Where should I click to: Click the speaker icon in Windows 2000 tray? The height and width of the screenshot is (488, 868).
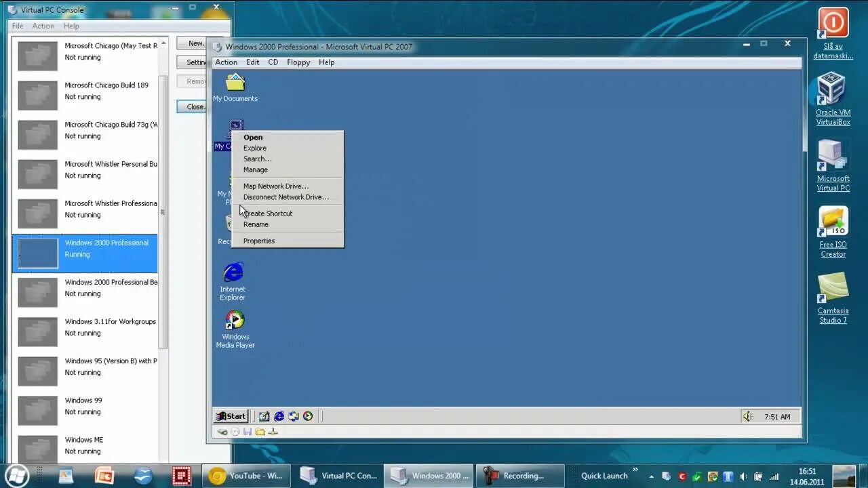748,417
